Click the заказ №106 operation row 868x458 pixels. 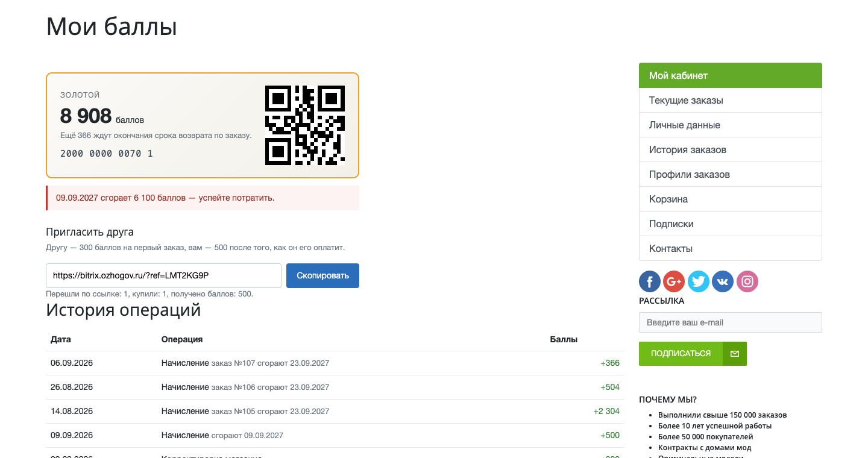coord(335,387)
